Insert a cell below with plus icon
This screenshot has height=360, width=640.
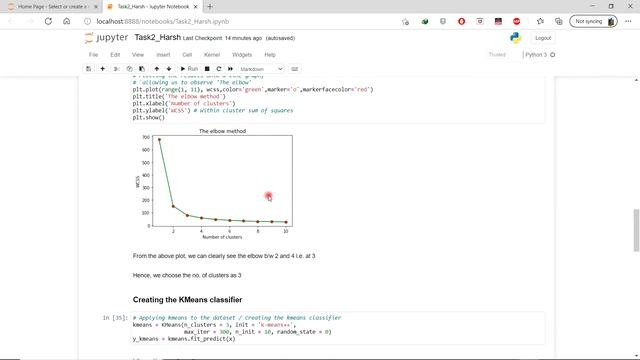coord(102,69)
